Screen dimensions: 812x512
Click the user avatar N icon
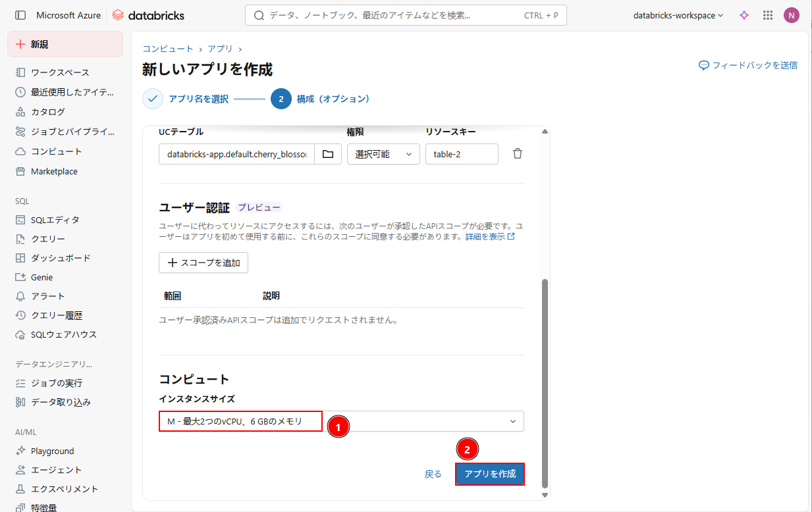pyautogui.click(x=791, y=15)
